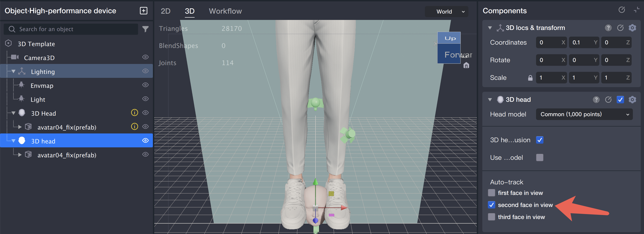Screen dimensions: 644x234
Task: Click the reset icon in Components header
Action: coord(622,10)
